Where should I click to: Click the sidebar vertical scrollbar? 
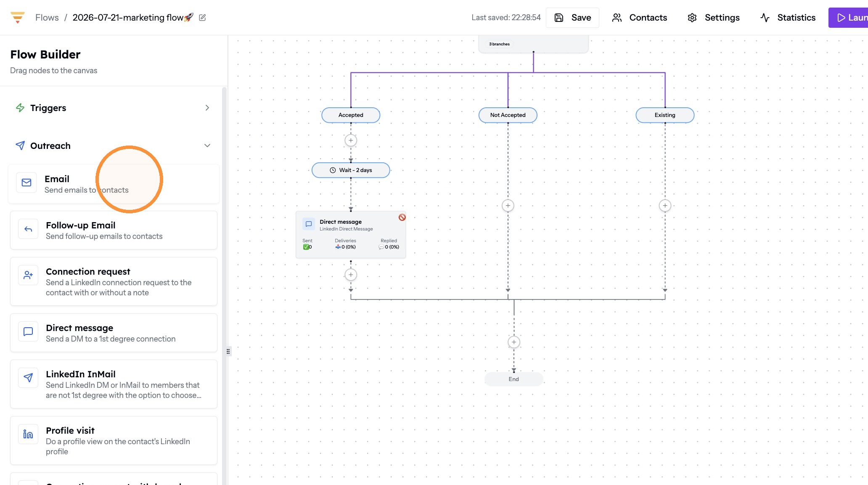224,285
